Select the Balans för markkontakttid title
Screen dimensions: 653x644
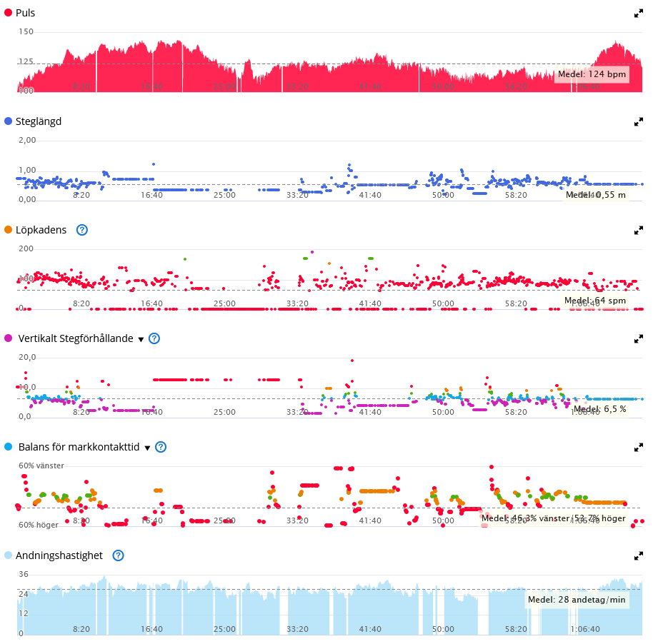click(x=79, y=447)
